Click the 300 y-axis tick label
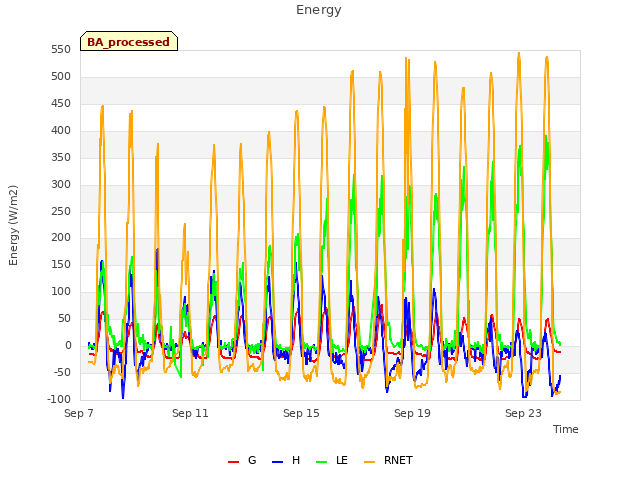640x480 pixels. 61,184
